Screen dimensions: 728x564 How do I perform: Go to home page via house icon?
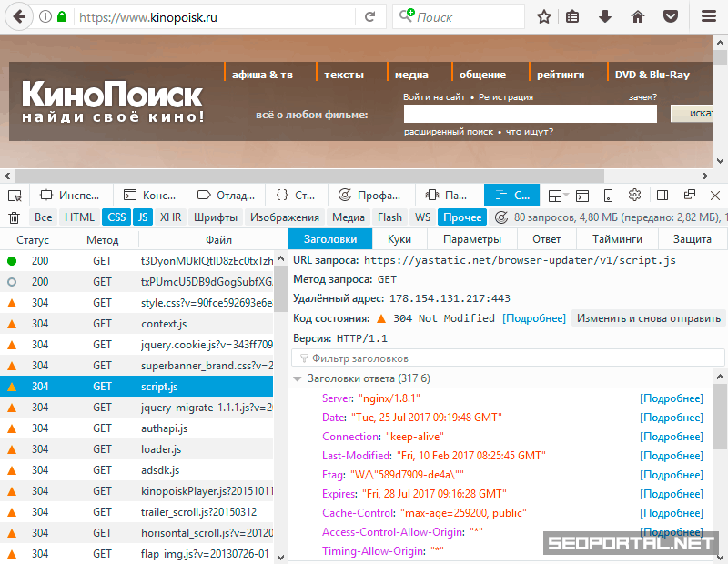click(x=638, y=16)
